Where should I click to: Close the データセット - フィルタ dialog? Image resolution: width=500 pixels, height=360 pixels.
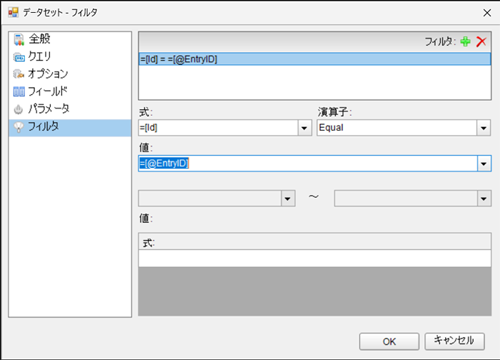[487, 13]
